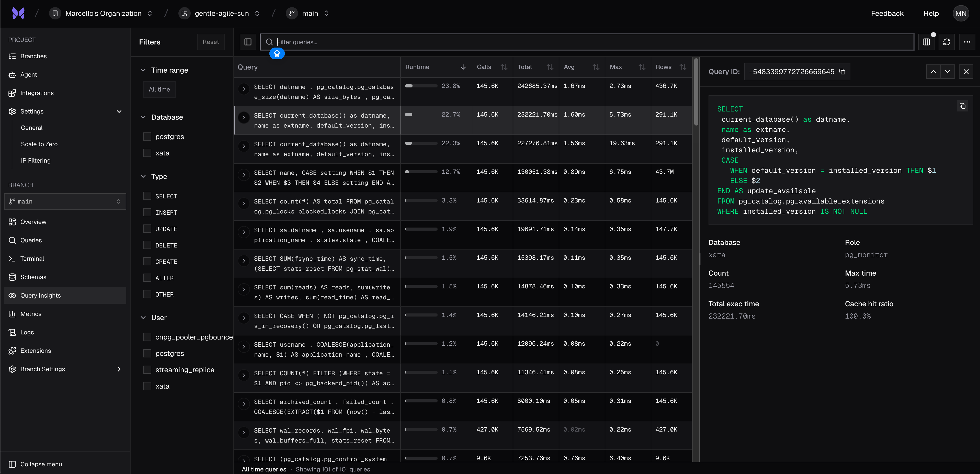This screenshot has height=474, width=980.
Task: Enable the UPDATE type filter
Action: tap(147, 229)
